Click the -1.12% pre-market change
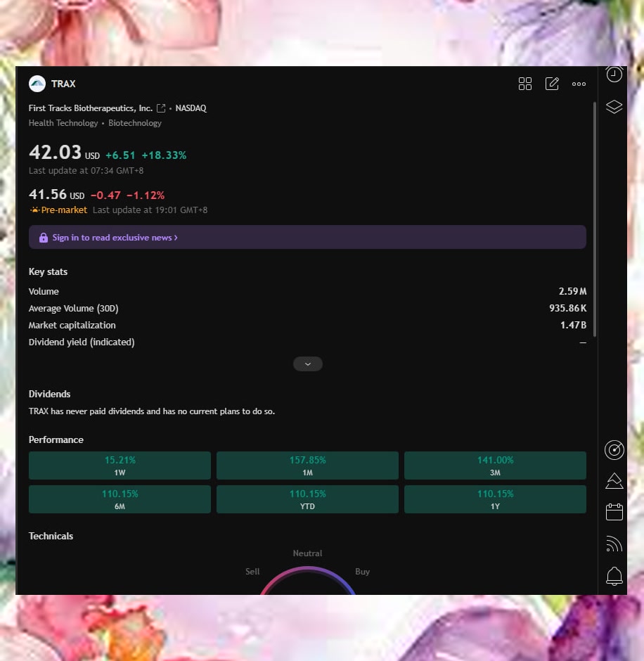Screen dimensions: 644x661 click(x=146, y=195)
